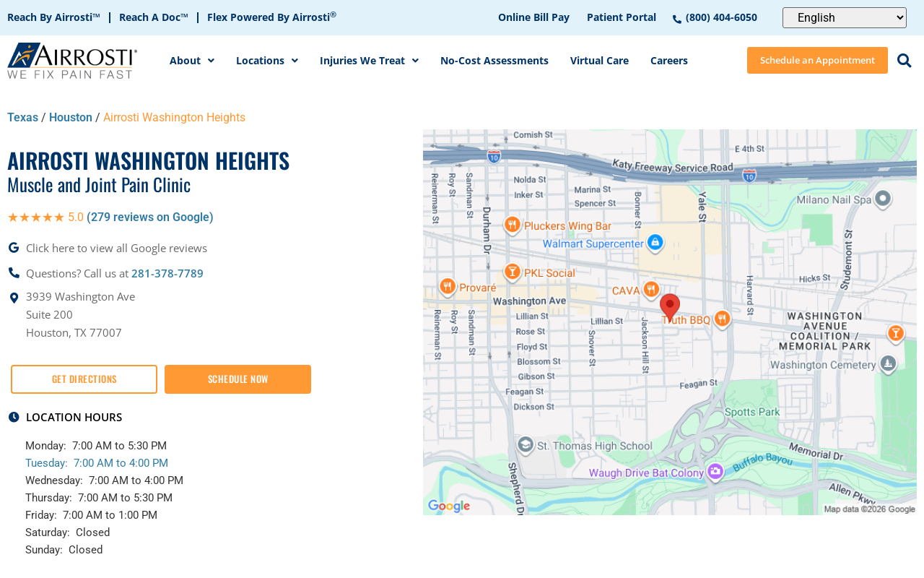This screenshot has height=578, width=924.
Task: Click the Houston breadcrumb link
Action: pyautogui.click(x=71, y=118)
